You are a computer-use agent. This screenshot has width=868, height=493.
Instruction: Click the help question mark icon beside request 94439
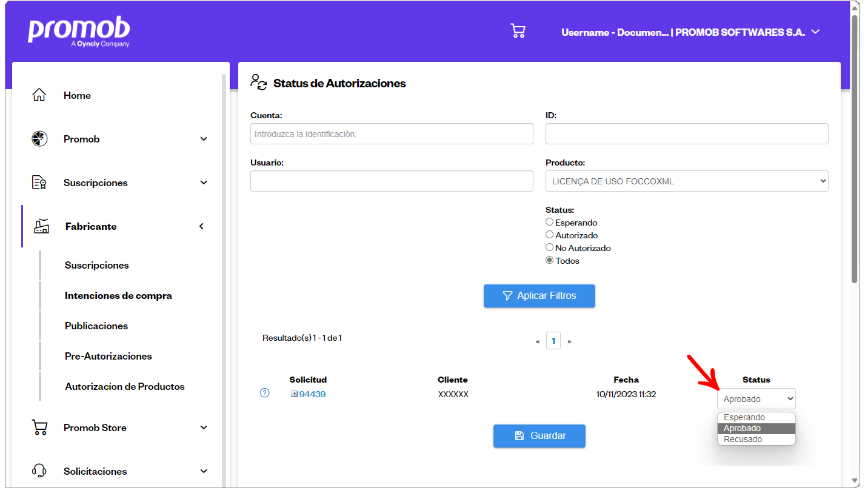tap(264, 393)
